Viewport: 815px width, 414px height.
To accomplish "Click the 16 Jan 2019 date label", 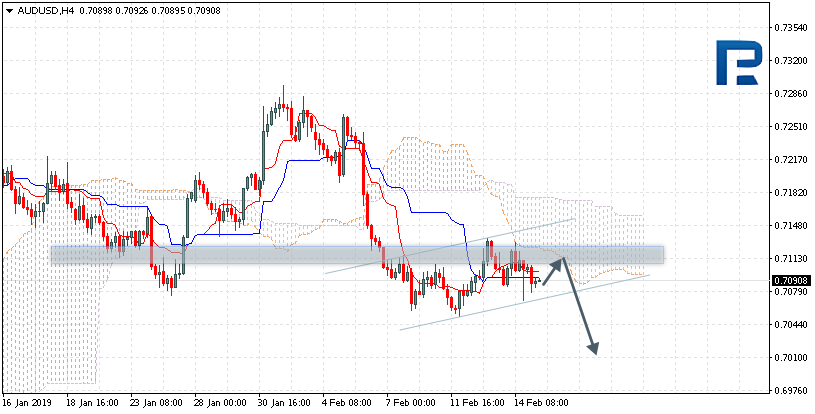I will tap(25, 403).
